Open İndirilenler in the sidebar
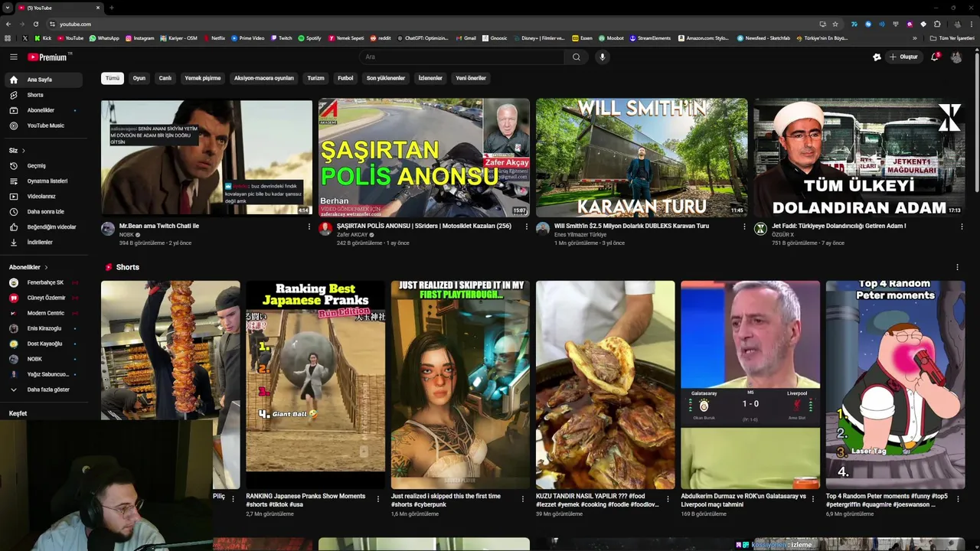Viewport: 980px width, 551px height. [44, 242]
